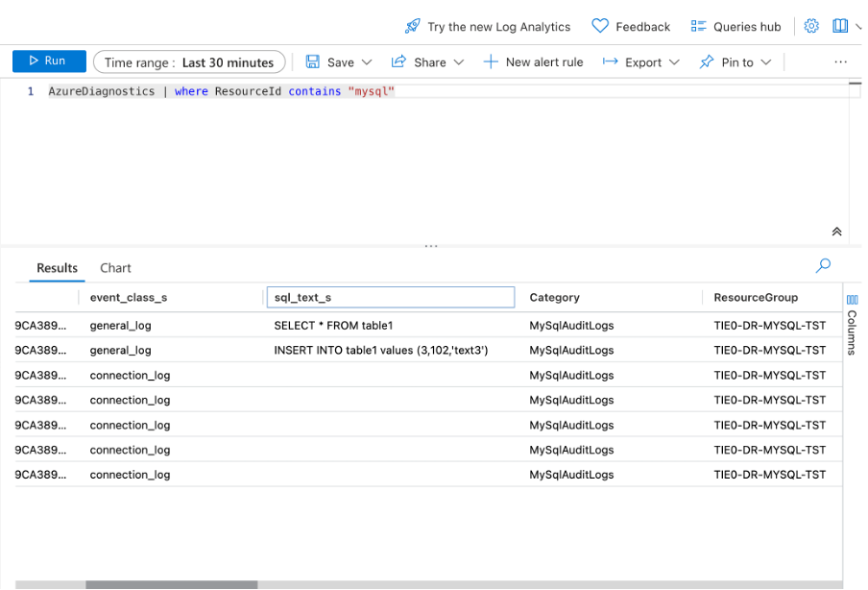Click the horizontal scrollbar at the bottom
Screen dimensions: 868x590
[171, 584]
